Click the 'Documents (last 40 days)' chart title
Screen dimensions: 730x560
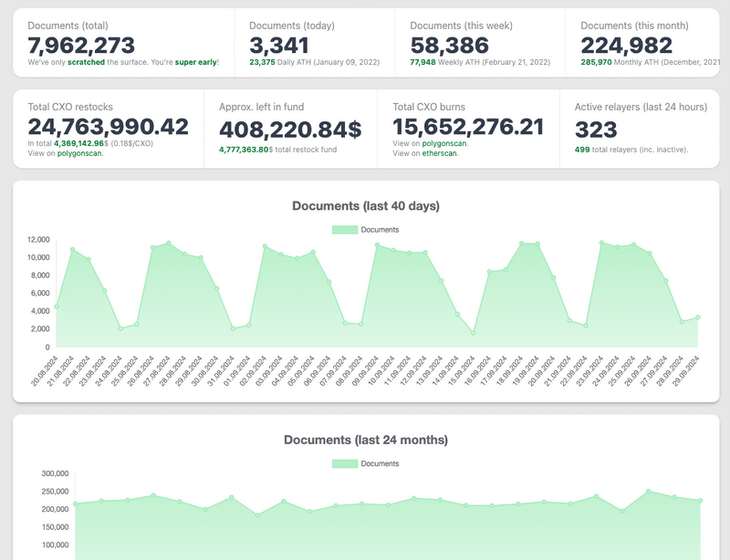click(366, 206)
